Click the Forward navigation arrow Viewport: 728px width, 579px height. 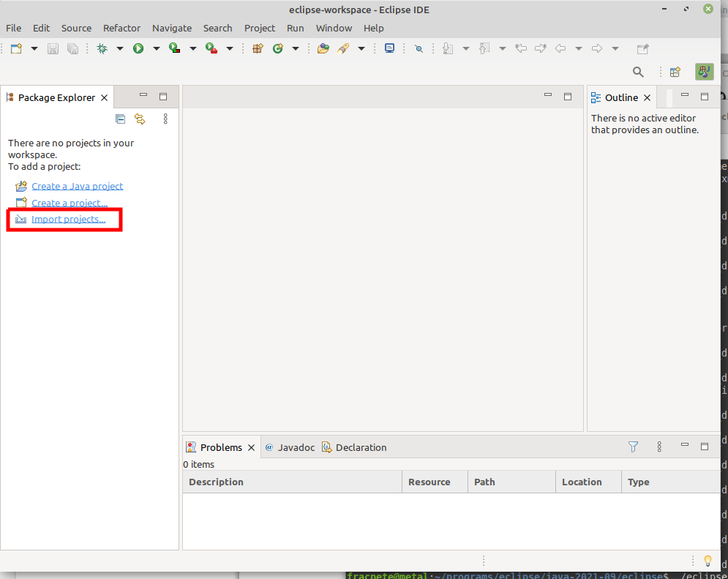pos(597,48)
